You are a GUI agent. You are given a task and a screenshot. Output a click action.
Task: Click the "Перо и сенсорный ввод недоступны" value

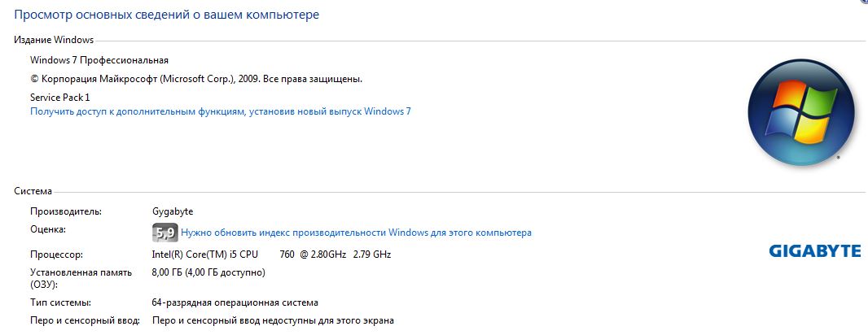pyautogui.click(x=273, y=320)
